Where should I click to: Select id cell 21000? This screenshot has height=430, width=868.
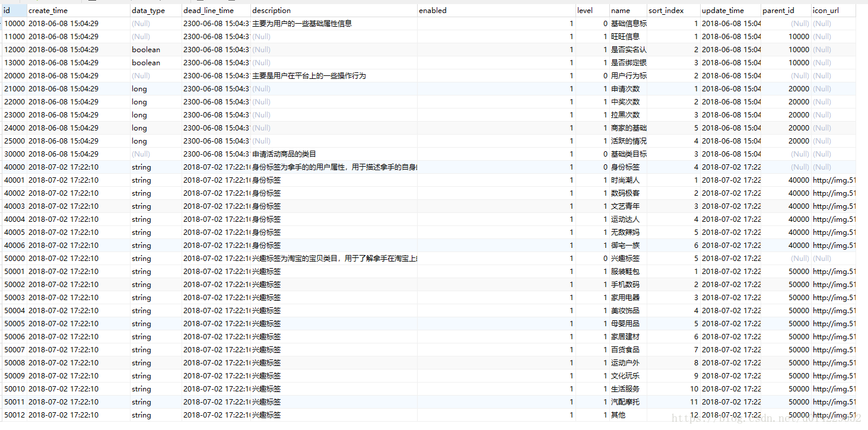click(x=14, y=89)
